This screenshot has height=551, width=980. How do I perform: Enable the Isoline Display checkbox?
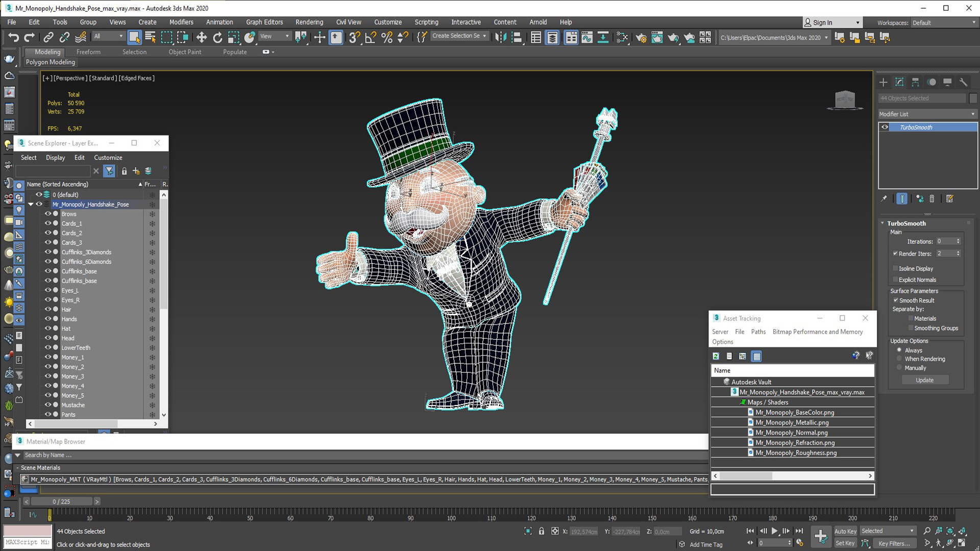(895, 268)
